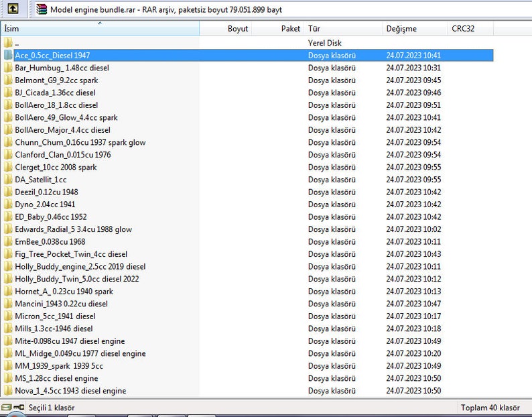The width and height of the screenshot is (532, 417).
Task: Click date 24.07.2023 09:46 of BJ_Cicada row
Action: tap(413, 93)
